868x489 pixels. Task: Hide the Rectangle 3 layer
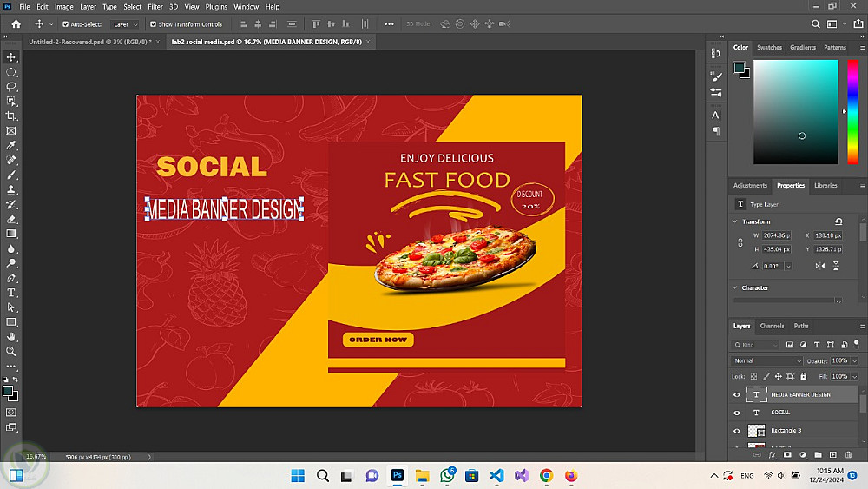(737, 431)
